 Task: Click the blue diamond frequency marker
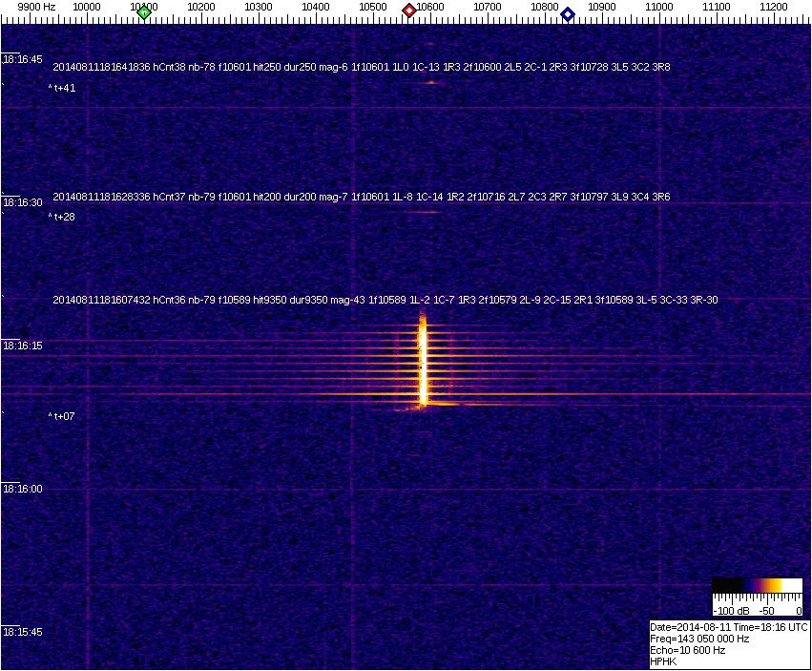(568, 13)
